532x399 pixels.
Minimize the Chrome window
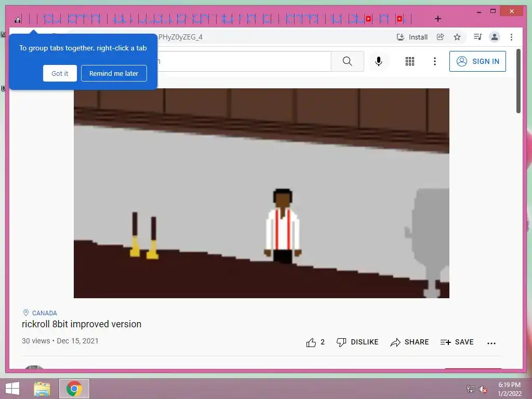(x=478, y=12)
